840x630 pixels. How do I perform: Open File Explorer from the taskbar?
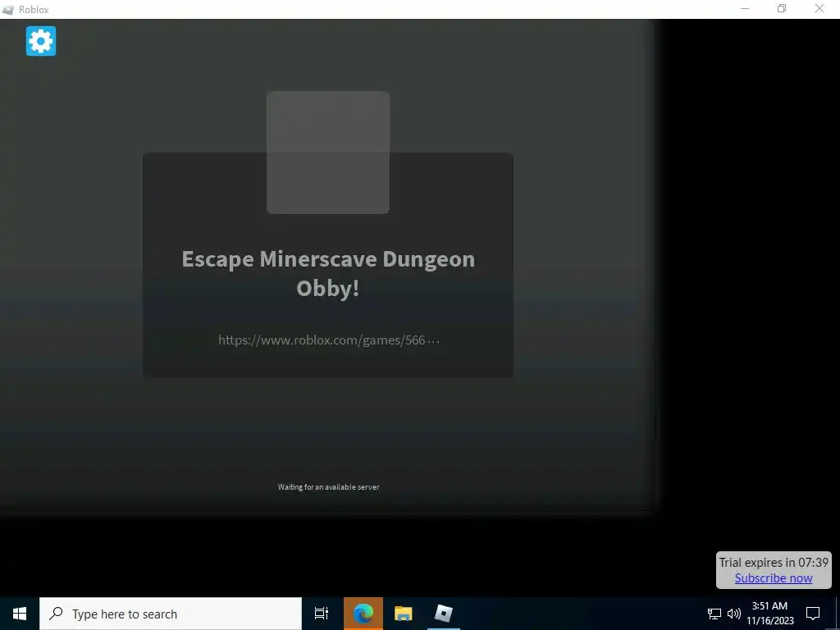(x=404, y=614)
